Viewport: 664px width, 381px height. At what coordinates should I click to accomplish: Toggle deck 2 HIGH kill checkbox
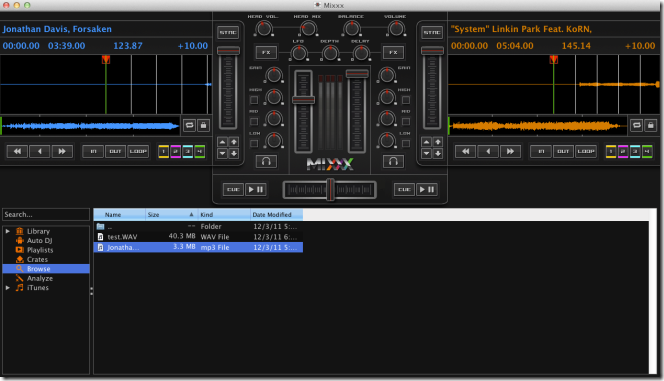[406, 100]
